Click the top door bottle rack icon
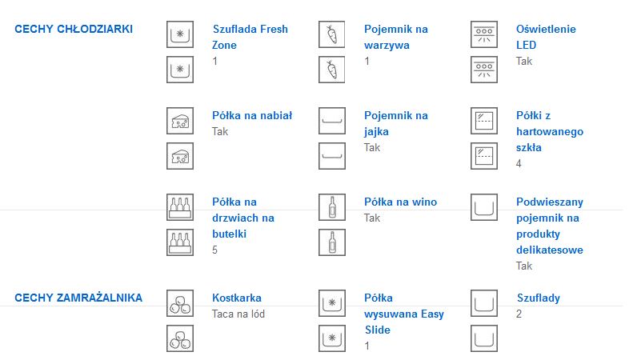 180,207
